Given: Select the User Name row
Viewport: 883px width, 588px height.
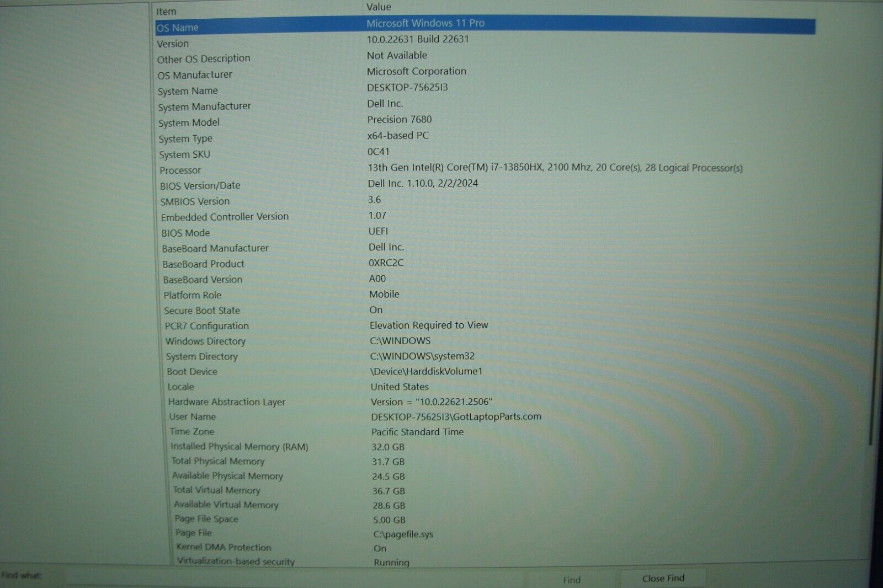Looking at the screenshot, I should point(192,417).
